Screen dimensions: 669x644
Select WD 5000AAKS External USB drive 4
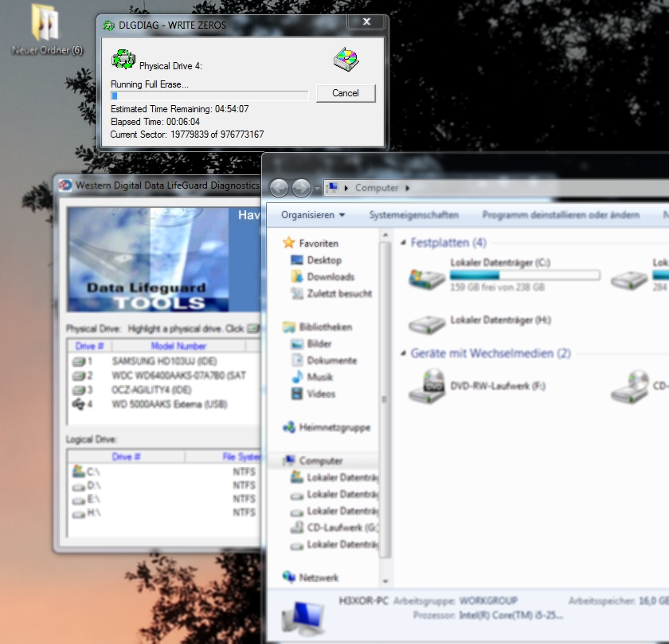[164, 404]
